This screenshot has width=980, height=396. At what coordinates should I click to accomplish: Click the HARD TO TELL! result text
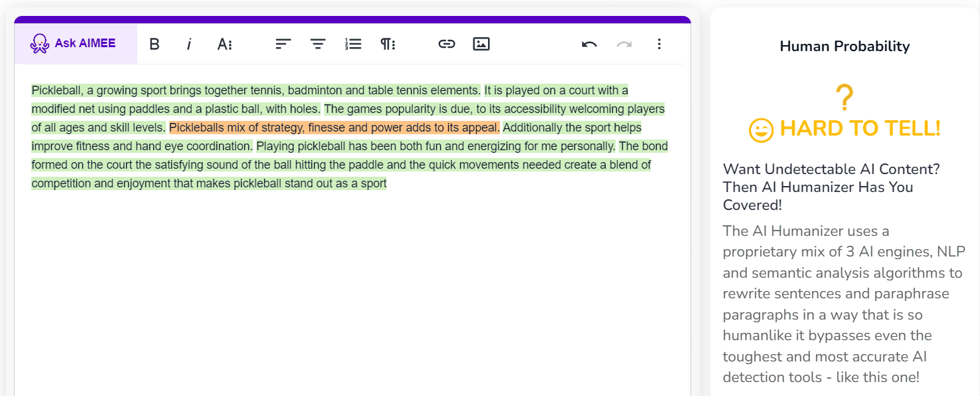point(860,128)
